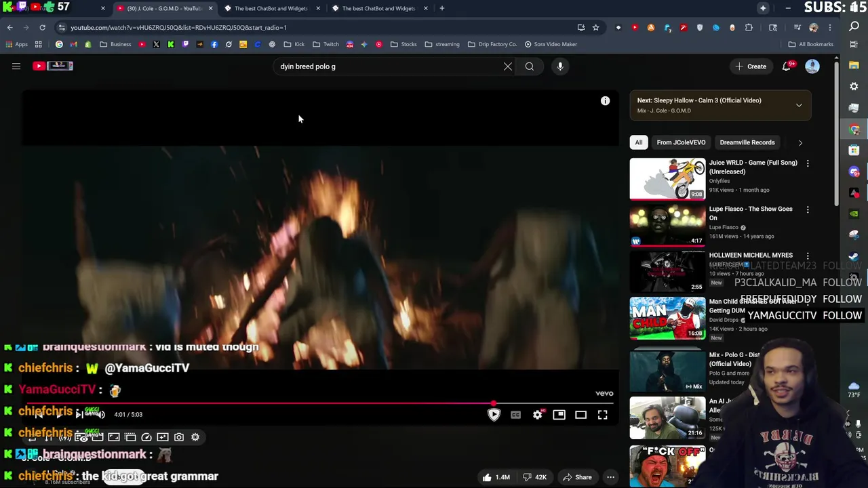Open Chrome media controls icon
The width and height of the screenshot is (868, 488).
tap(797, 28)
